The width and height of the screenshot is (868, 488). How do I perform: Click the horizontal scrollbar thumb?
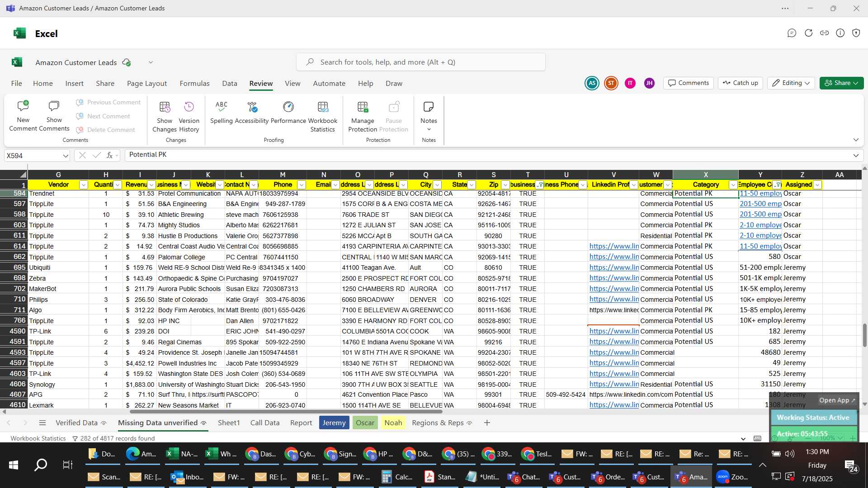point(286,412)
